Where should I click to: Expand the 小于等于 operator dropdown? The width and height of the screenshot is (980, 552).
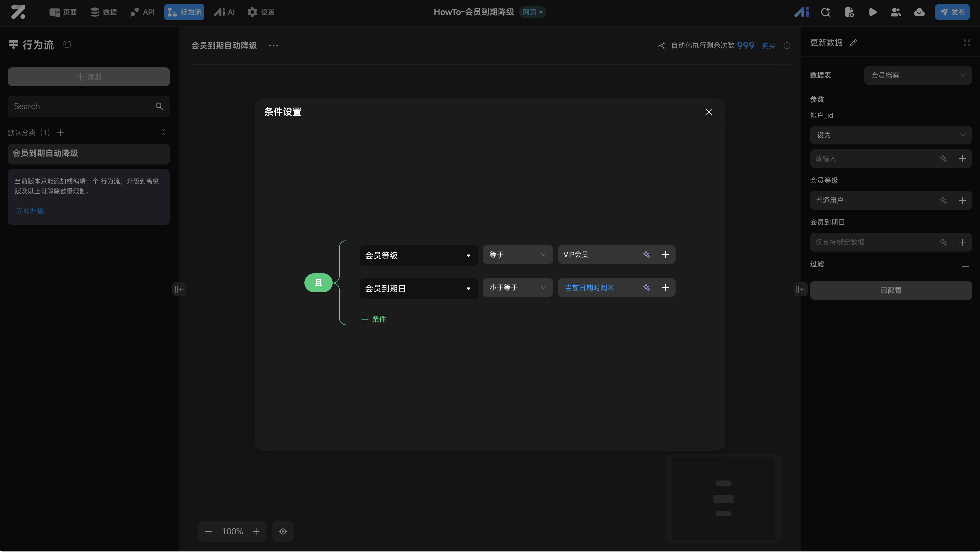pyautogui.click(x=517, y=288)
